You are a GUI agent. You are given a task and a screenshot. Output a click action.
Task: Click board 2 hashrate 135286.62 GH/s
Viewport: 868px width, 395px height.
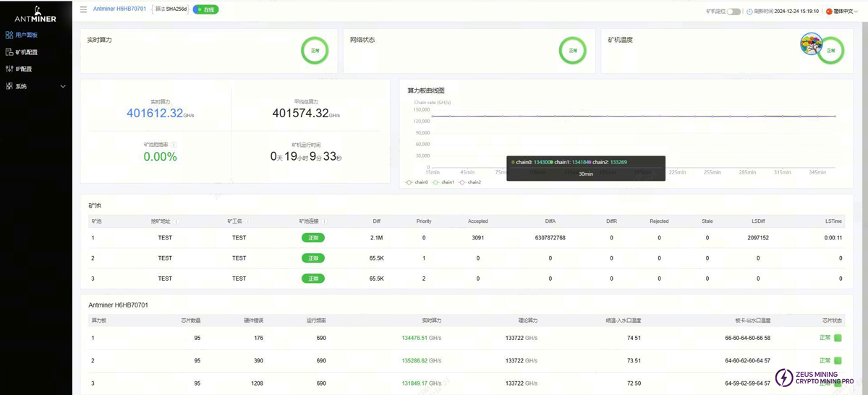tap(421, 360)
